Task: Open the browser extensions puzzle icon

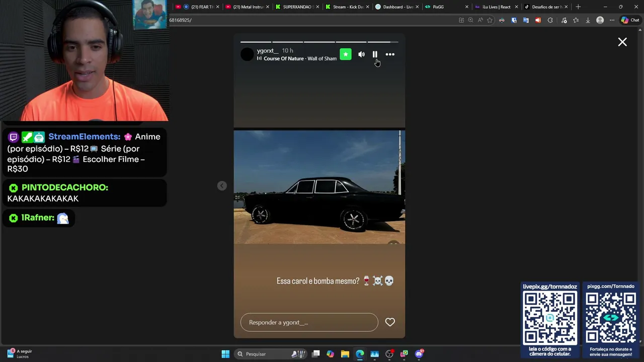Action: click(550, 20)
